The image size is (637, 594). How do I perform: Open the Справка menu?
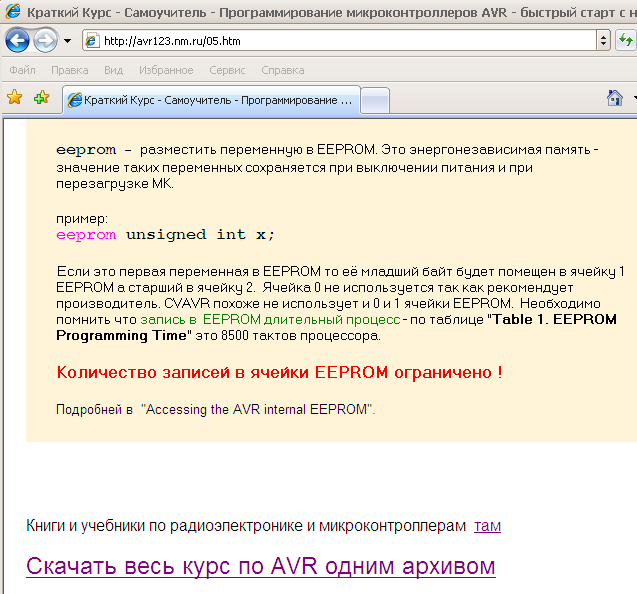coord(282,70)
